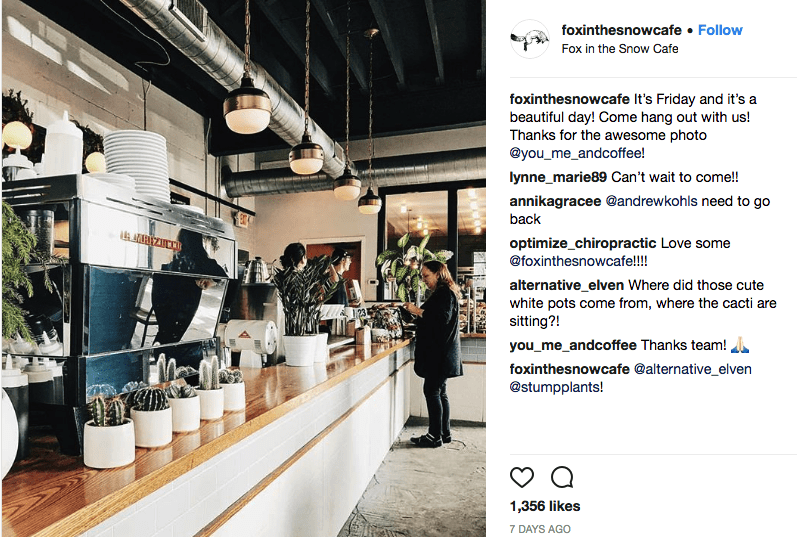The image size is (803, 537).
Task: Open the Fox in the Snow Cafe location
Action: coord(620,49)
